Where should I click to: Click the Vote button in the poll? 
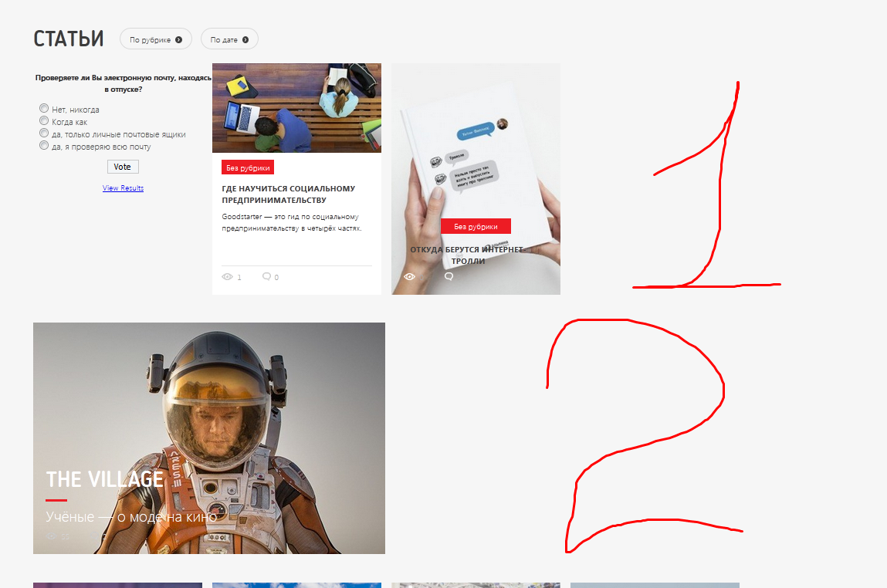coord(123,167)
